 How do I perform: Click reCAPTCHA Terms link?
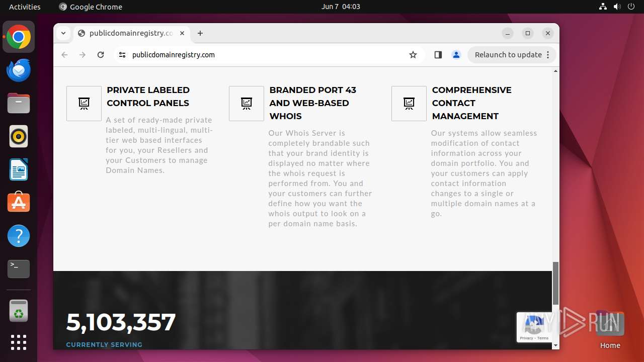pyautogui.click(x=543, y=338)
